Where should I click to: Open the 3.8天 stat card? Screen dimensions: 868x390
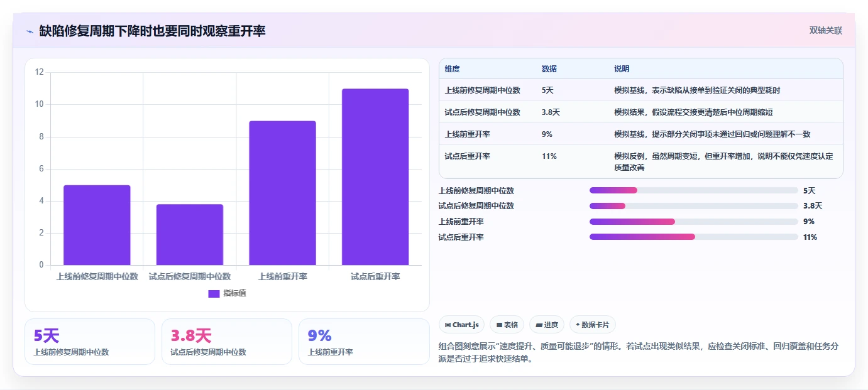click(x=227, y=342)
